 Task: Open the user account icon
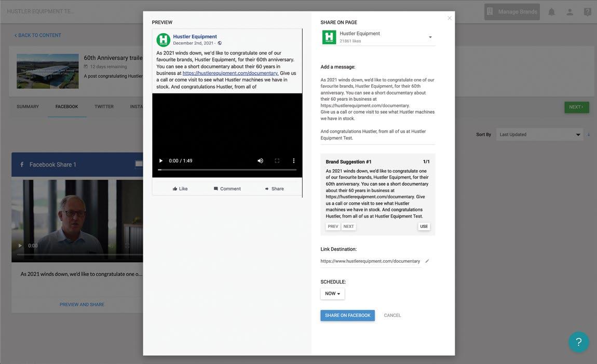pos(569,12)
